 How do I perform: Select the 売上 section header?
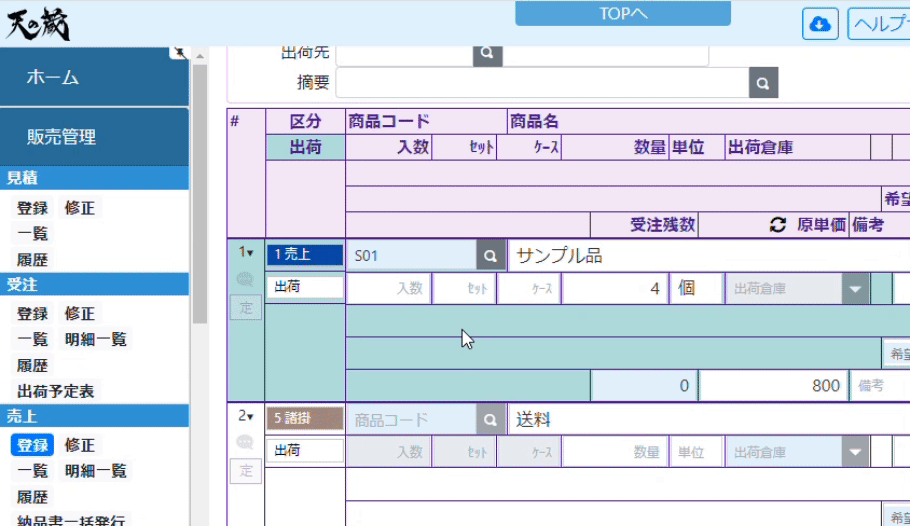tap(95, 416)
